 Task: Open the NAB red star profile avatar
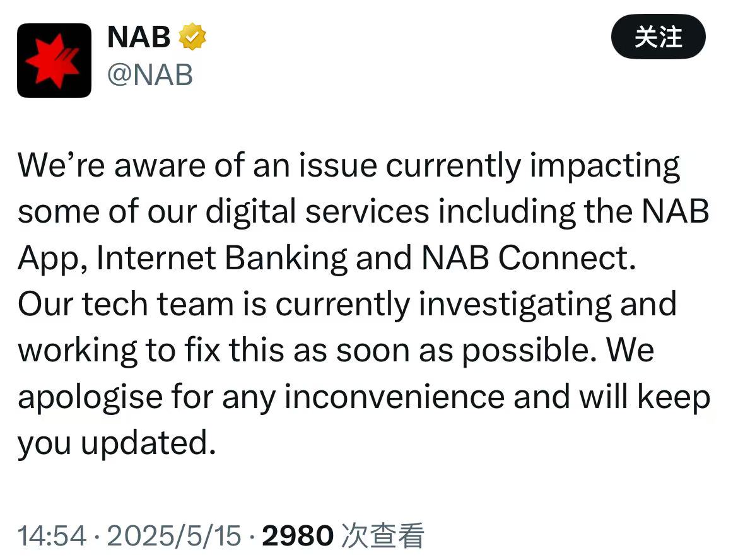coord(54,61)
